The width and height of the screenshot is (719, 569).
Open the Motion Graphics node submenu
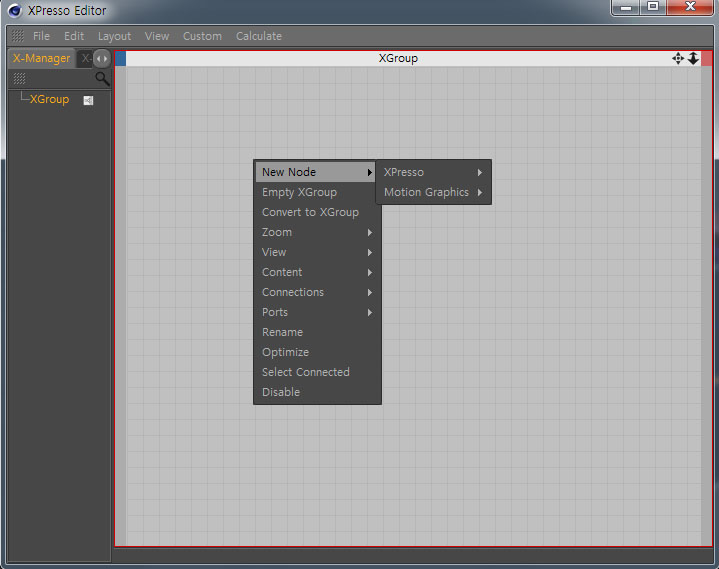pos(433,192)
